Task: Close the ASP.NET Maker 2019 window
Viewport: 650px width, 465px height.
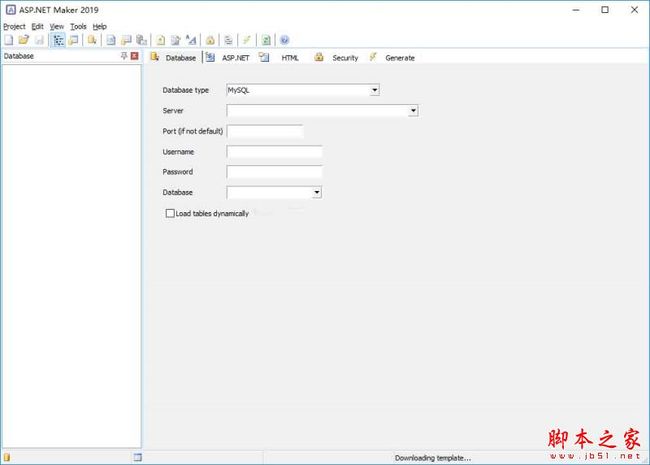Action: 634,10
